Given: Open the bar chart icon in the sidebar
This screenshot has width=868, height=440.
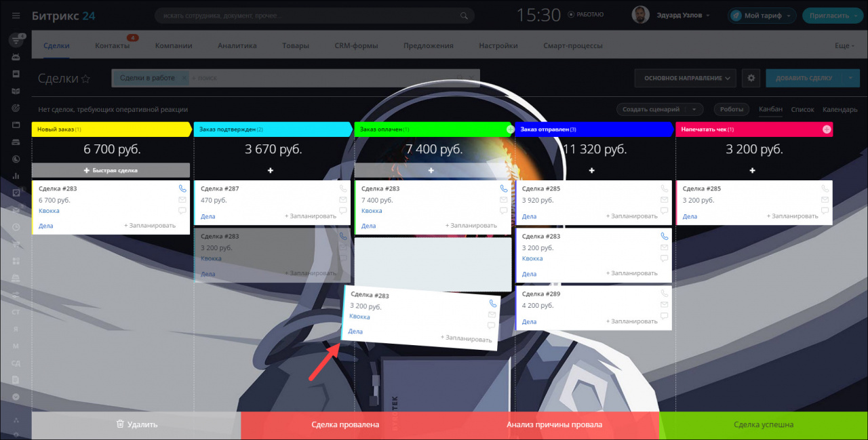Looking at the screenshot, I should point(16,176).
